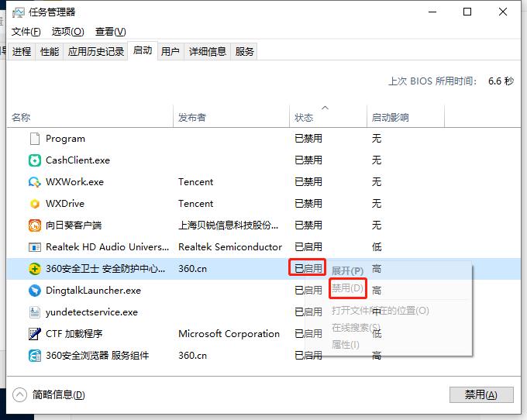Select the CTF 加载程序 entry
The height and width of the screenshot is (420, 527).
(74, 334)
